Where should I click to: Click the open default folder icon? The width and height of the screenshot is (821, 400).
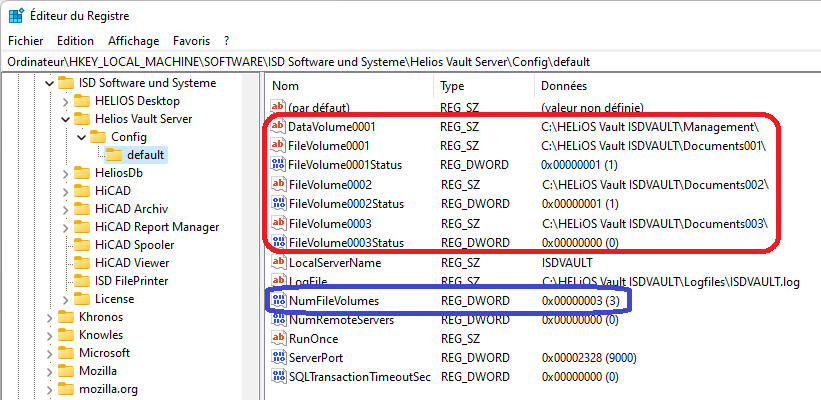[115, 155]
